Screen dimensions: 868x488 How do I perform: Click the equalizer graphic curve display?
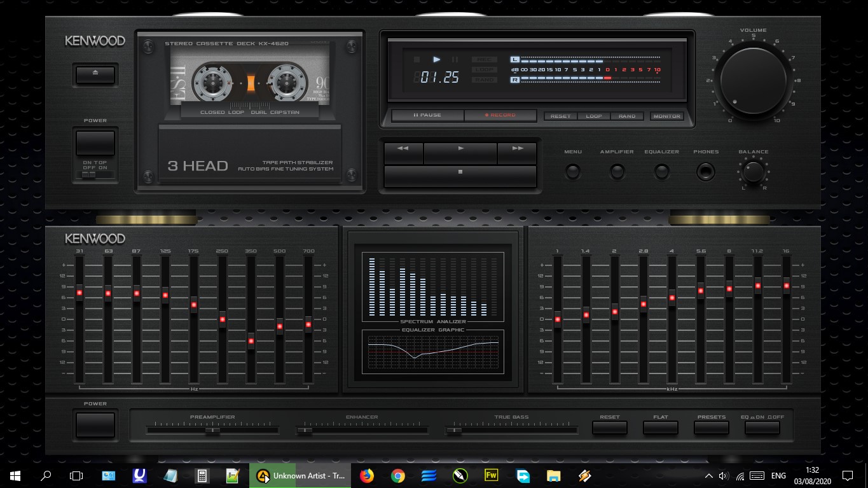(433, 351)
